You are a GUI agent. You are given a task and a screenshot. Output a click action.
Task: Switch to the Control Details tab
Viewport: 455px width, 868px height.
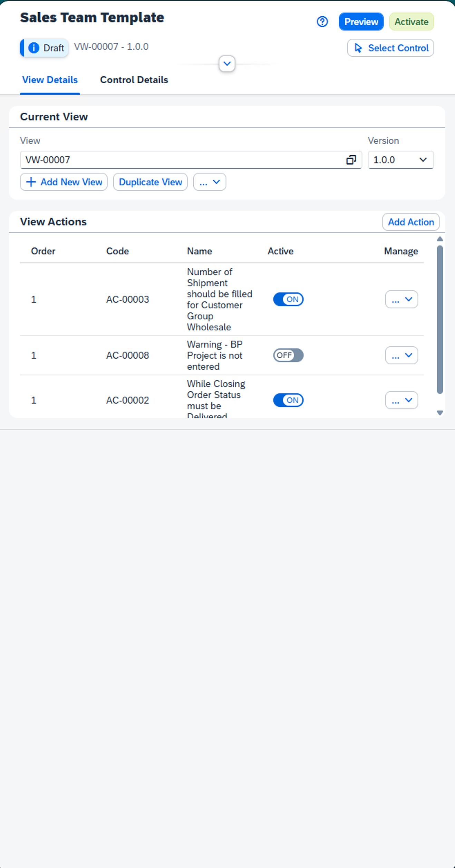134,80
